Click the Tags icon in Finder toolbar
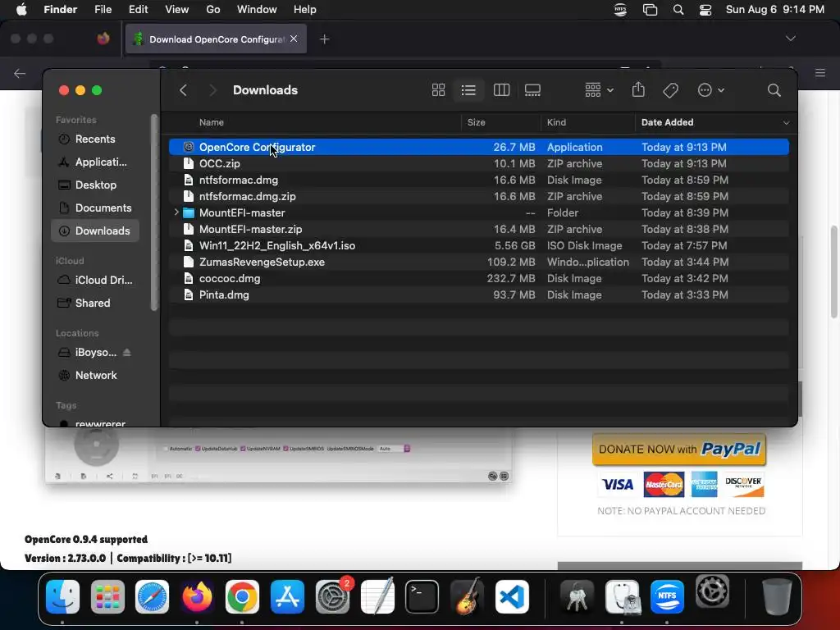The height and width of the screenshot is (630, 840). tap(670, 90)
